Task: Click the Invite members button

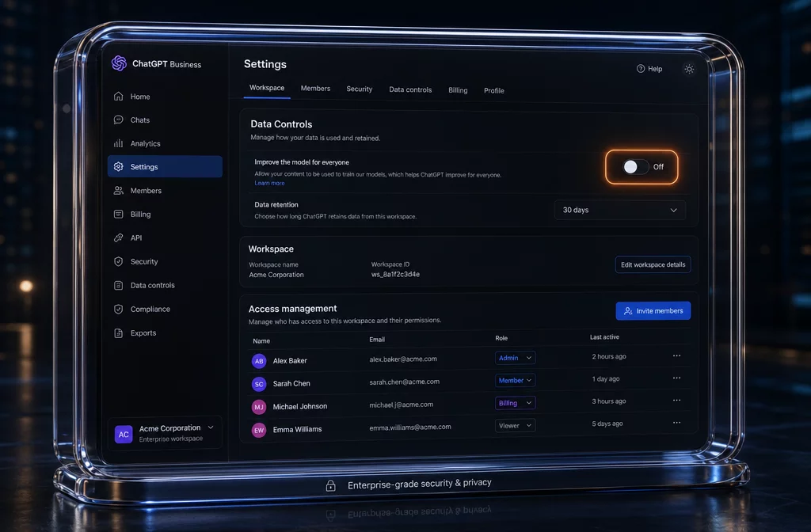Action: tap(653, 310)
